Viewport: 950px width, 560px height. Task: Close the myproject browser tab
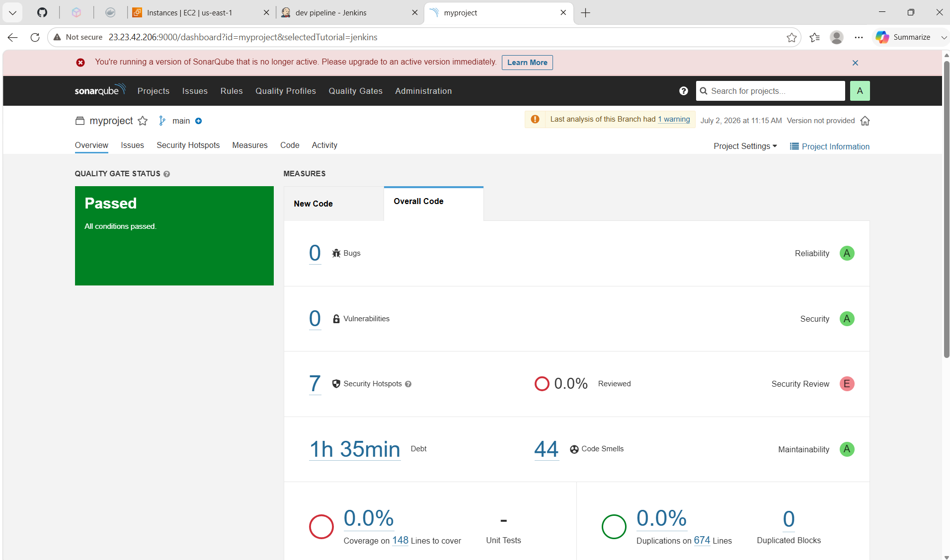(x=563, y=12)
